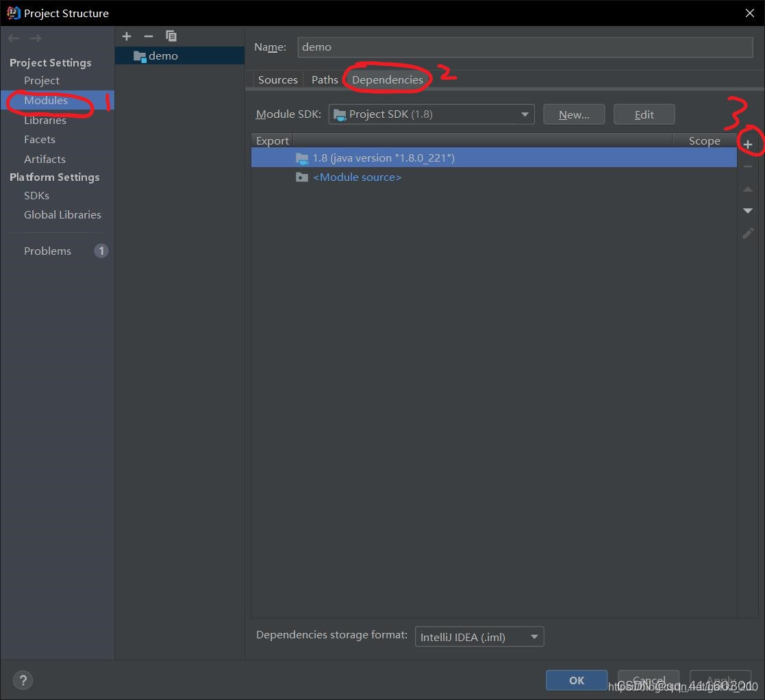Open the help question mark icon
Image resolution: width=765 pixels, height=700 pixels.
pos(23,680)
